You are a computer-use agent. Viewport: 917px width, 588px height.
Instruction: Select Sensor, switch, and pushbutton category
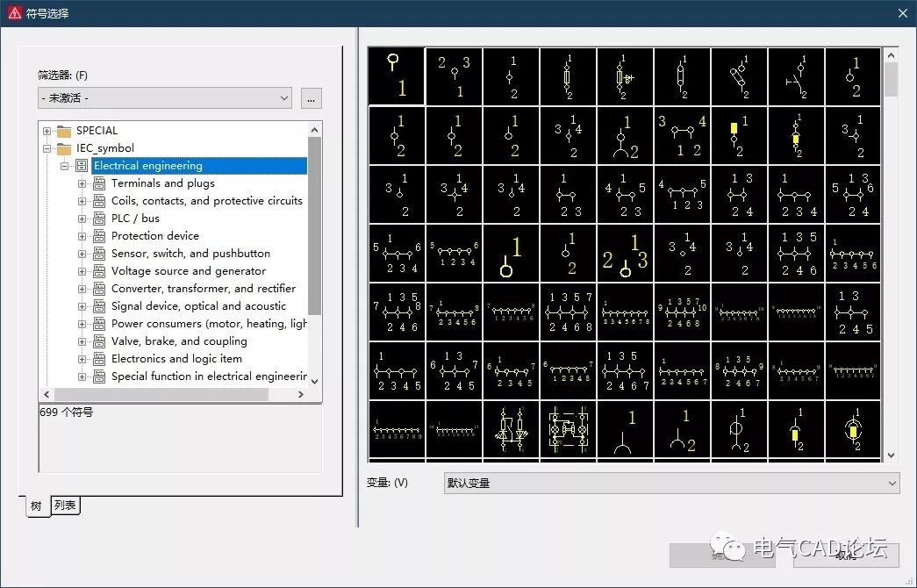click(x=190, y=254)
